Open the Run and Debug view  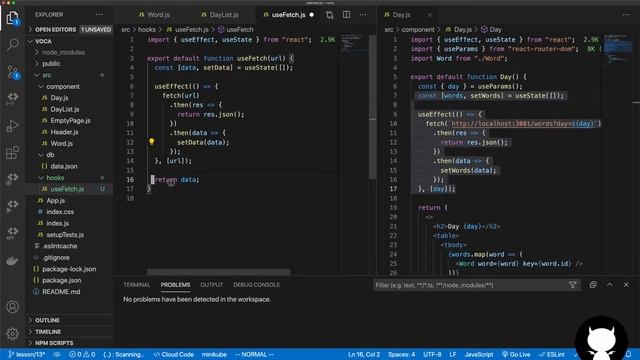13,126
